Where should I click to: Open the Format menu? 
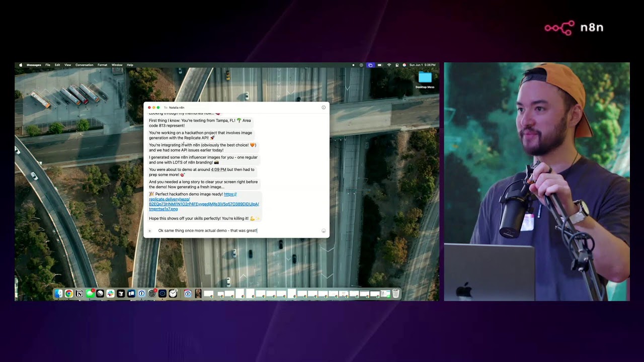102,65
